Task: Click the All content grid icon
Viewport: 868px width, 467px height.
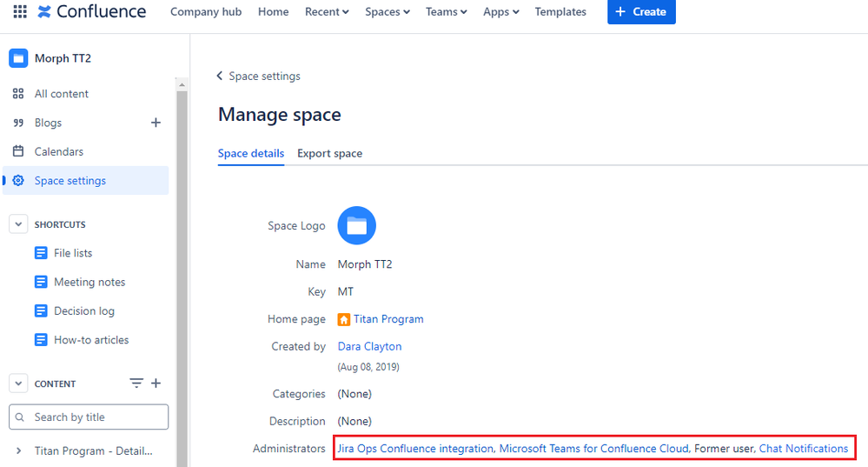Action: [18, 94]
